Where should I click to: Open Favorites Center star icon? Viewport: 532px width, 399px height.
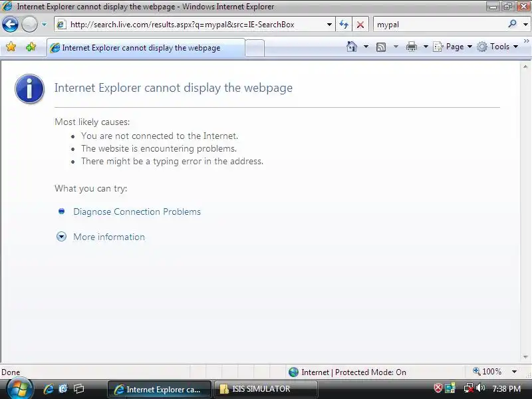pyautogui.click(x=11, y=47)
